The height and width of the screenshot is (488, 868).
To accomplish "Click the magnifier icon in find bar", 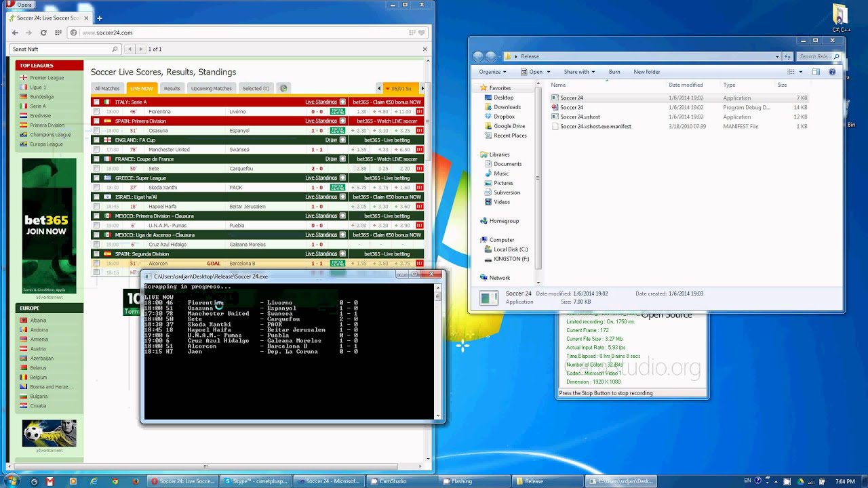I will [115, 49].
